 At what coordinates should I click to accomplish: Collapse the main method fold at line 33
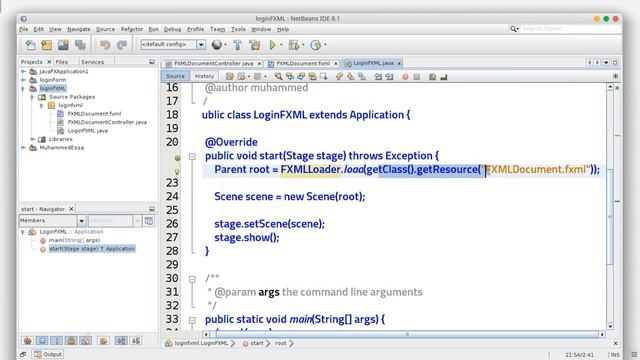point(192,320)
